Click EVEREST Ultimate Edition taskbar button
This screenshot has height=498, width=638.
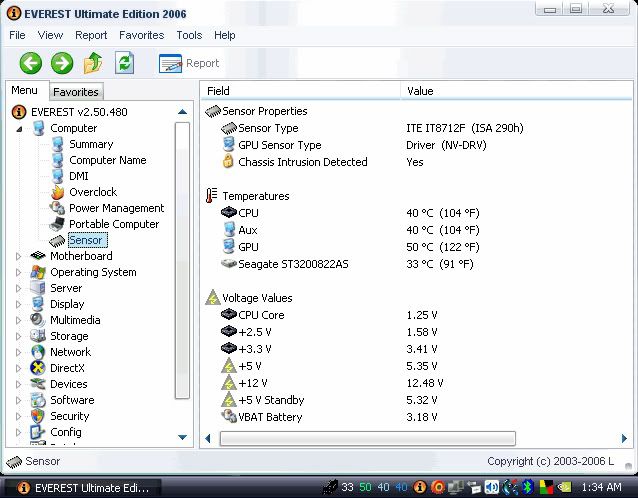pyautogui.click(x=83, y=488)
